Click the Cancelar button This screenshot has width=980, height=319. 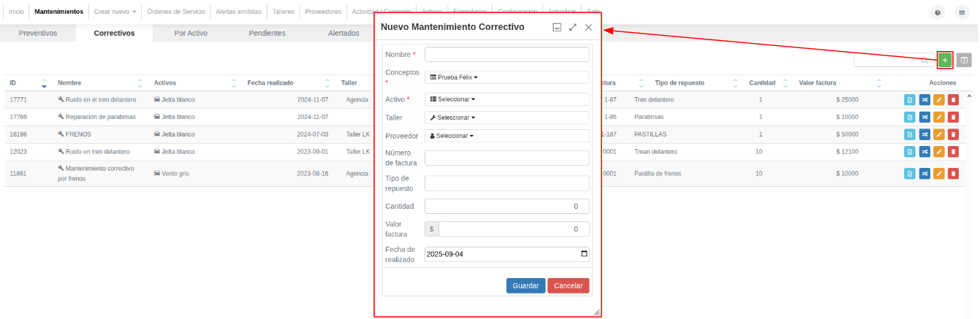[x=569, y=285]
